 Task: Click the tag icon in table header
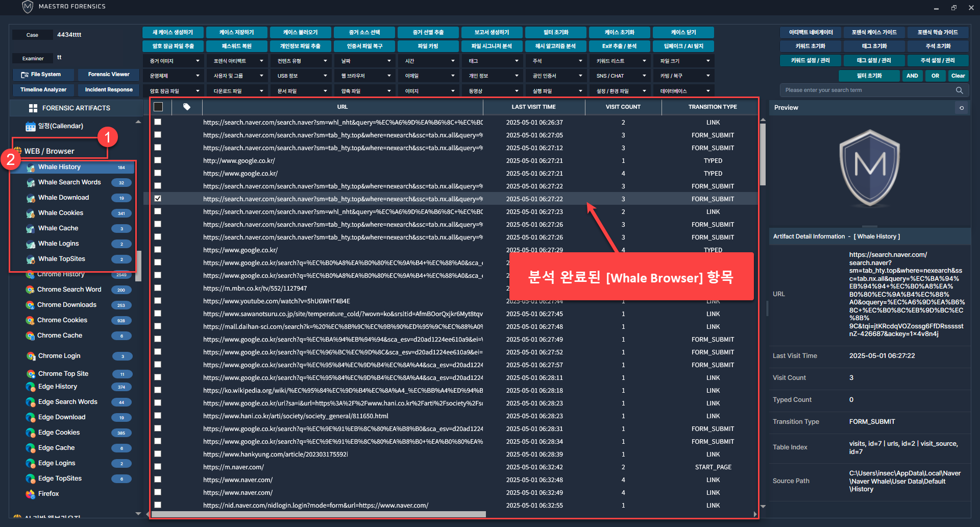coord(187,107)
